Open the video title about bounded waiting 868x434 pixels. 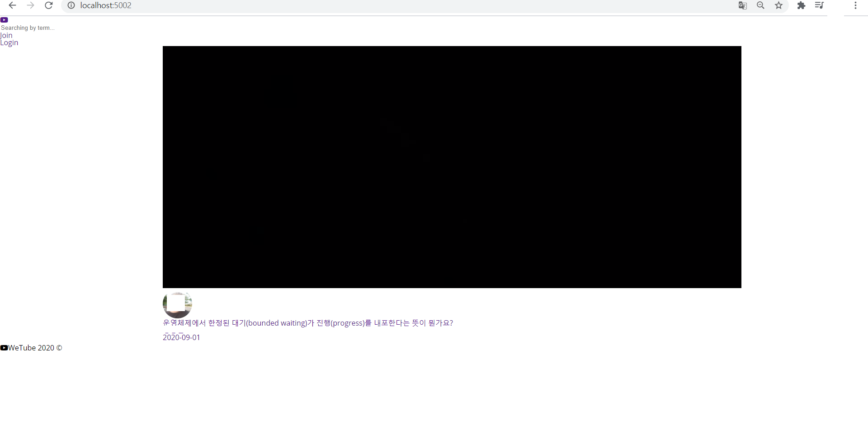tap(308, 323)
